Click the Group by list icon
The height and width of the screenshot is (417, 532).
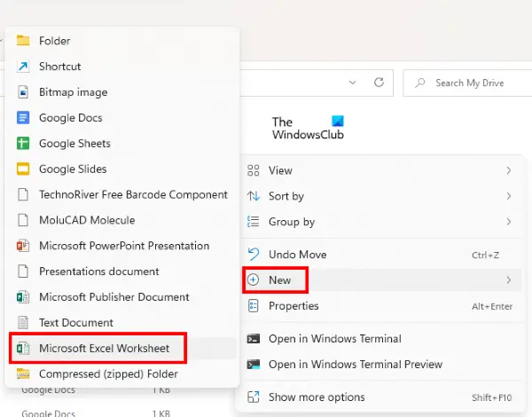point(253,222)
